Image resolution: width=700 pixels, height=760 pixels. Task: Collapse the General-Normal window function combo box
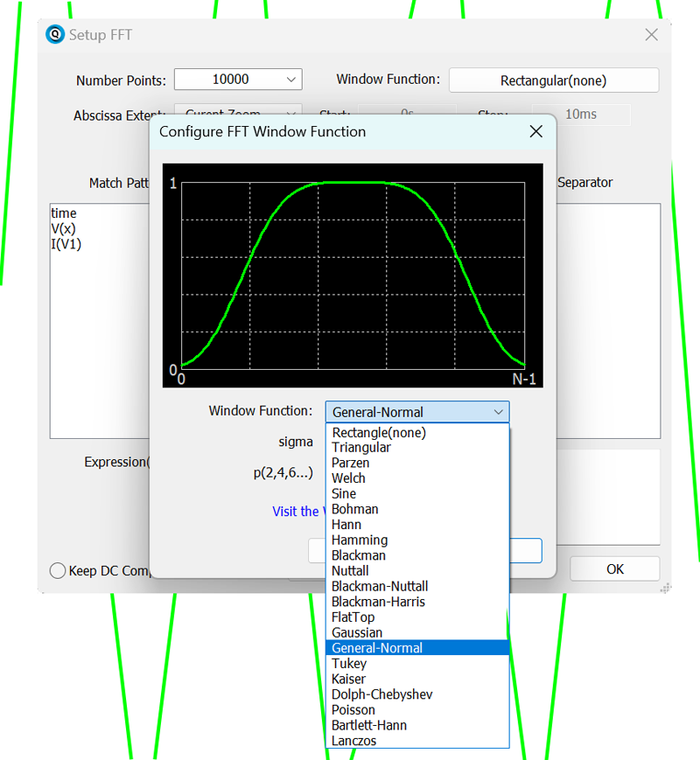click(498, 412)
